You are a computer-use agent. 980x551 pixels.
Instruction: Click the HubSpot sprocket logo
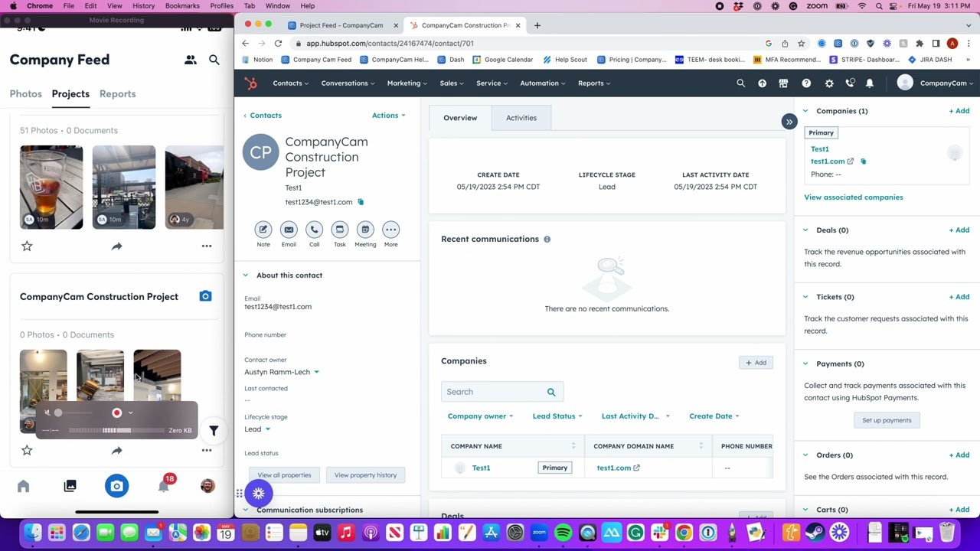point(251,83)
